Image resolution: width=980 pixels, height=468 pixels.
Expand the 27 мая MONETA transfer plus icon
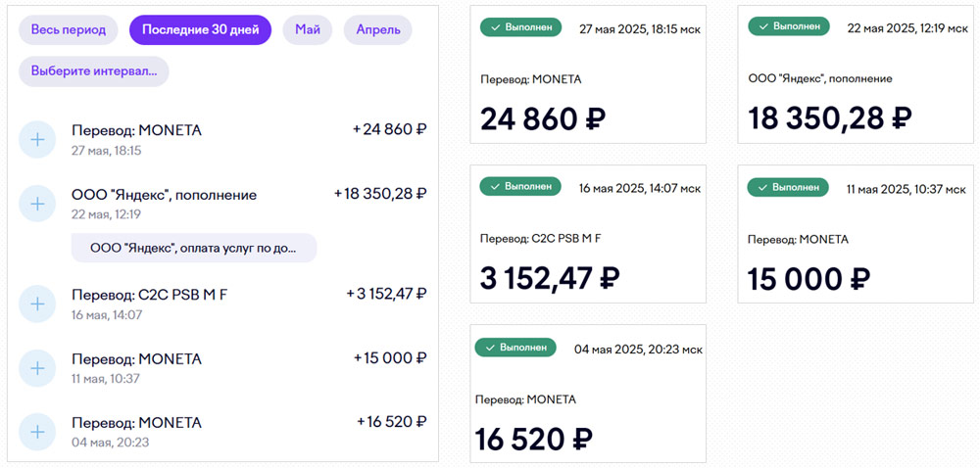click(x=37, y=139)
